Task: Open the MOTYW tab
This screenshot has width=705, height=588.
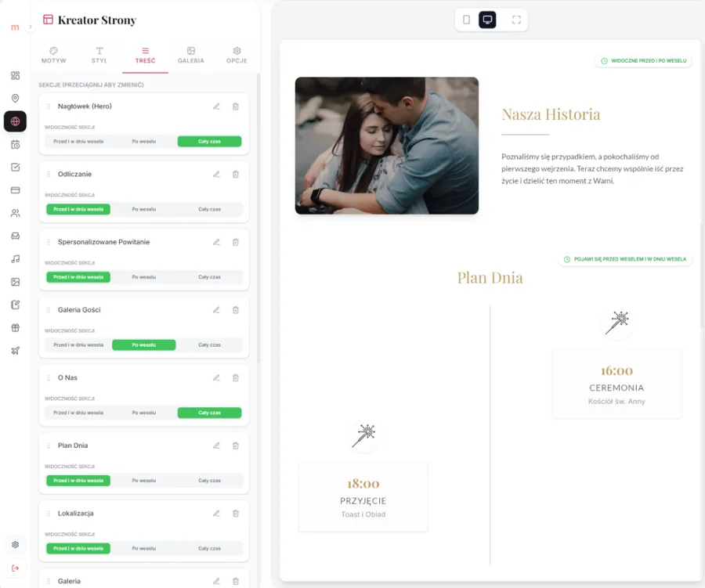Action: [x=53, y=55]
